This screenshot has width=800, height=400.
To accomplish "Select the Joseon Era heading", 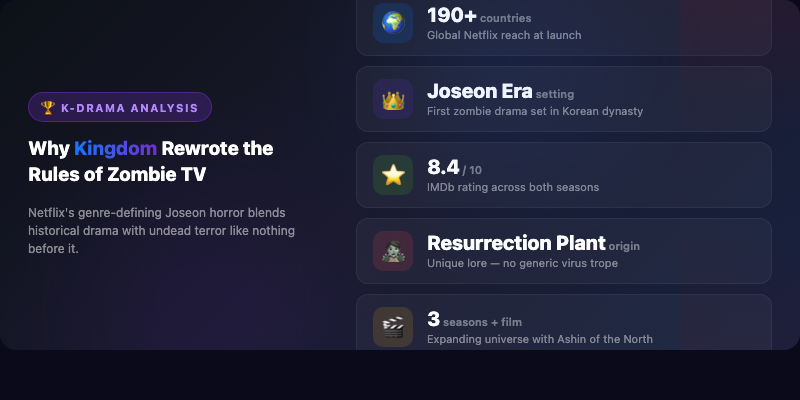I will pyautogui.click(x=479, y=91).
